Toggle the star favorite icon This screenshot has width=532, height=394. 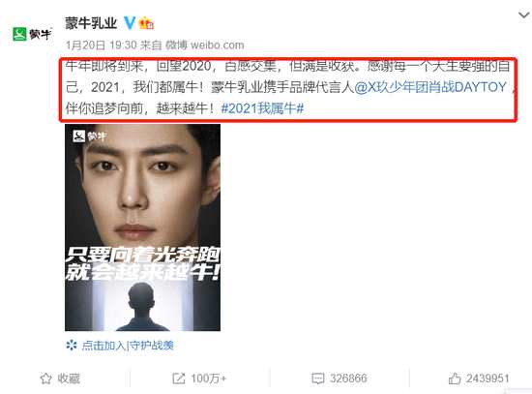(x=45, y=379)
